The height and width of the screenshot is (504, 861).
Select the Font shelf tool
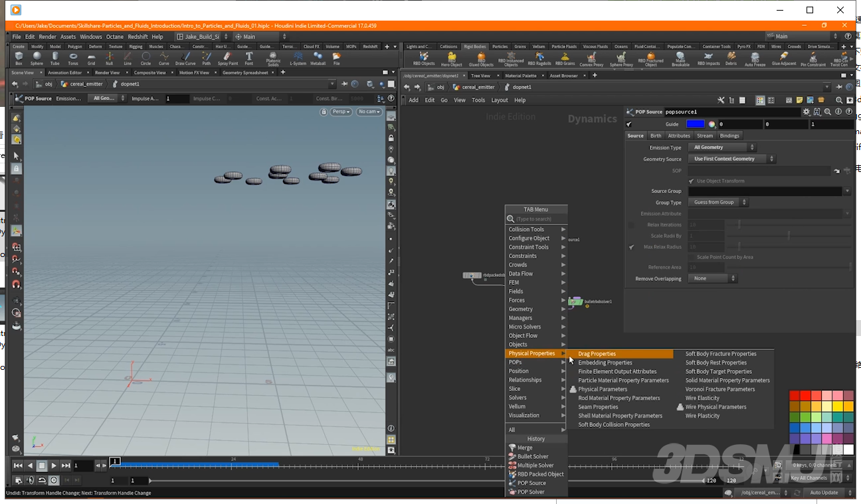point(248,59)
